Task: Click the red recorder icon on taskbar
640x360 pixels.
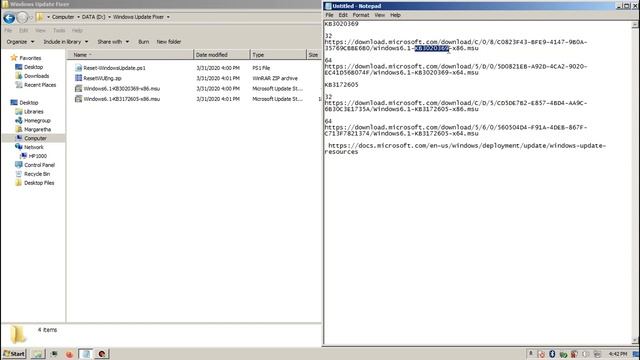Action: point(102,354)
